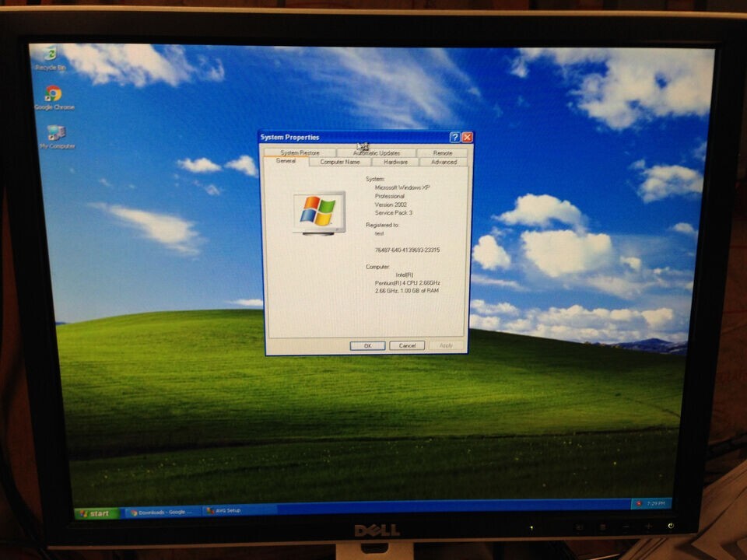747x560 pixels.
Task: Click the Apply button
Action: click(445, 345)
